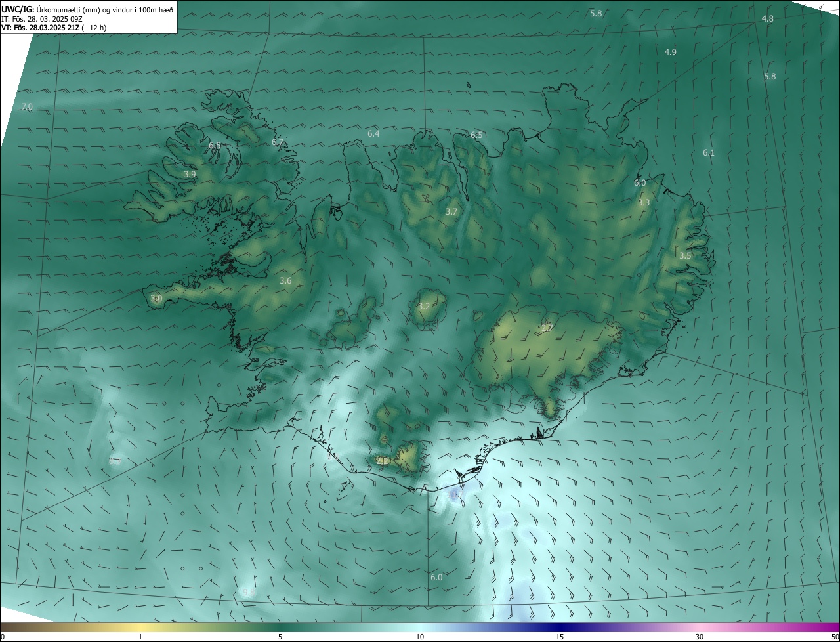
Task: Click the color scale tick label 0
Action: (x=3, y=637)
